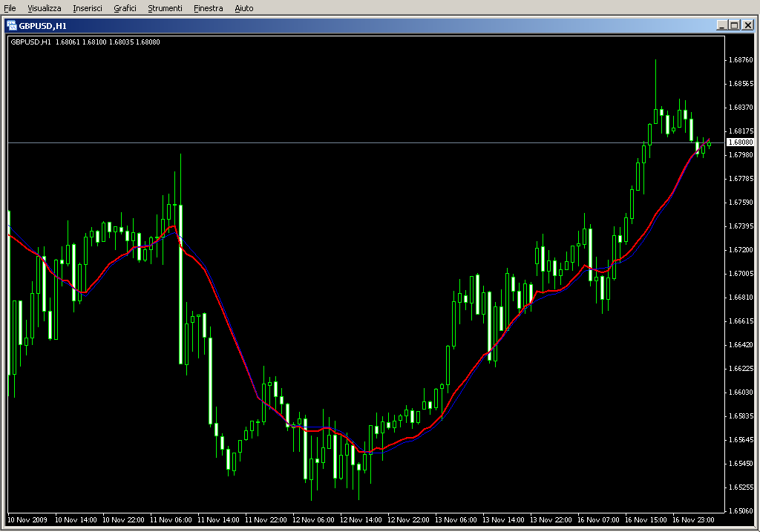The image size is (760, 532).
Task: Open the Strumenti menu
Action: click(165, 8)
